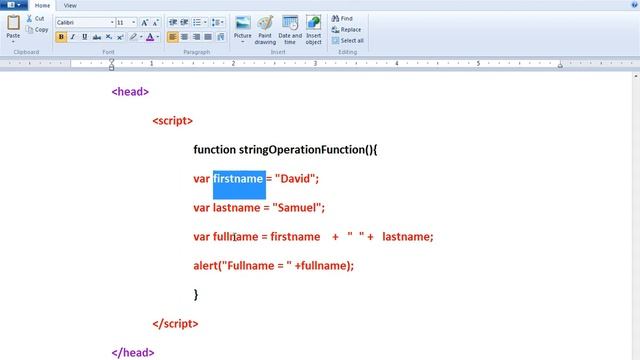Viewport: 640px width, 360px height.
Task: Open the font size dropdown
Action: 133,22
